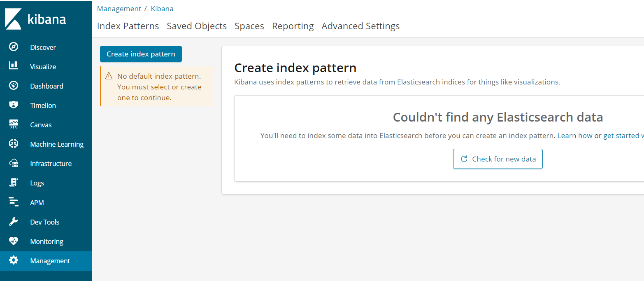
Task: Go to the Advanced Settings tab
Action: (x=360, y=26)
